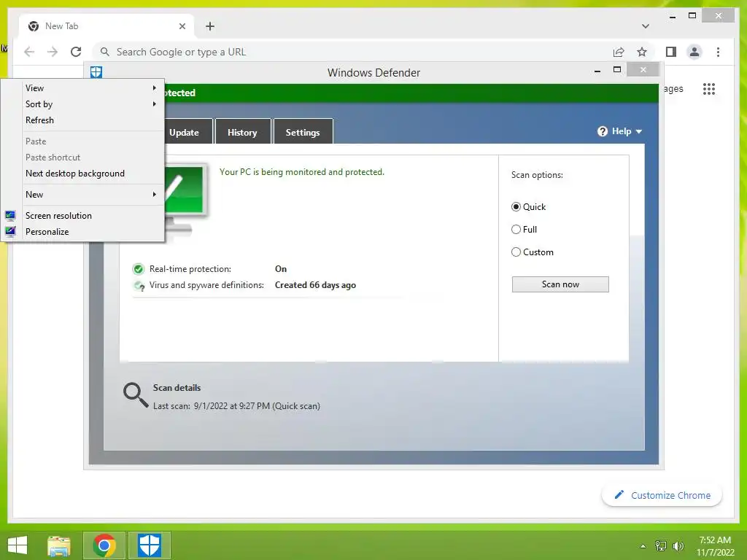
Task: Close the New Tab tab
Action: 182,26
